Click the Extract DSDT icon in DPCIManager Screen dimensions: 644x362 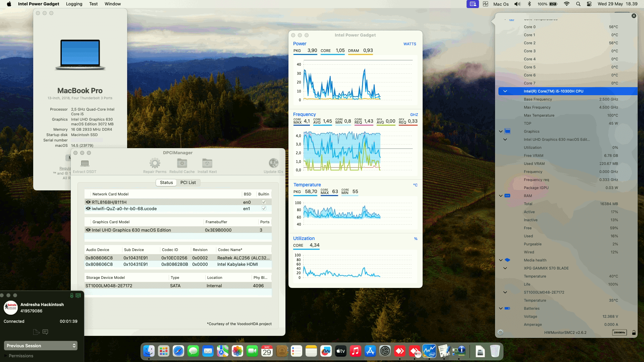tap(84, 164)
